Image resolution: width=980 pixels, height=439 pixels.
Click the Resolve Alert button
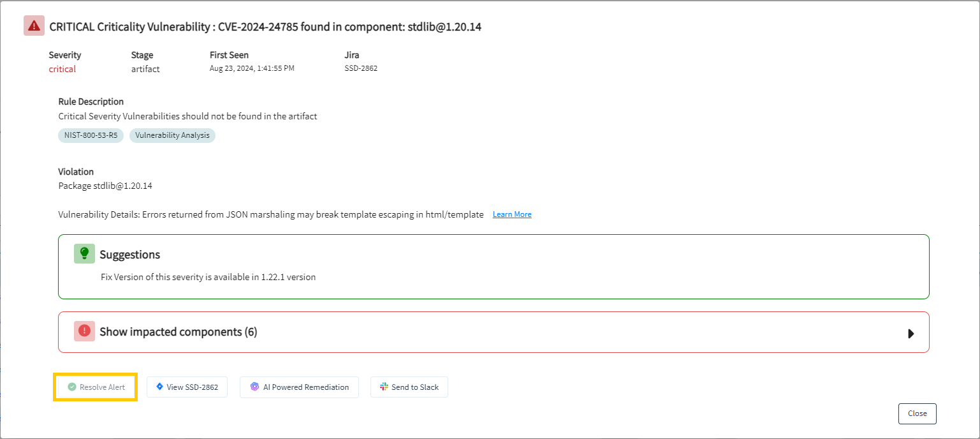[96, 387]
